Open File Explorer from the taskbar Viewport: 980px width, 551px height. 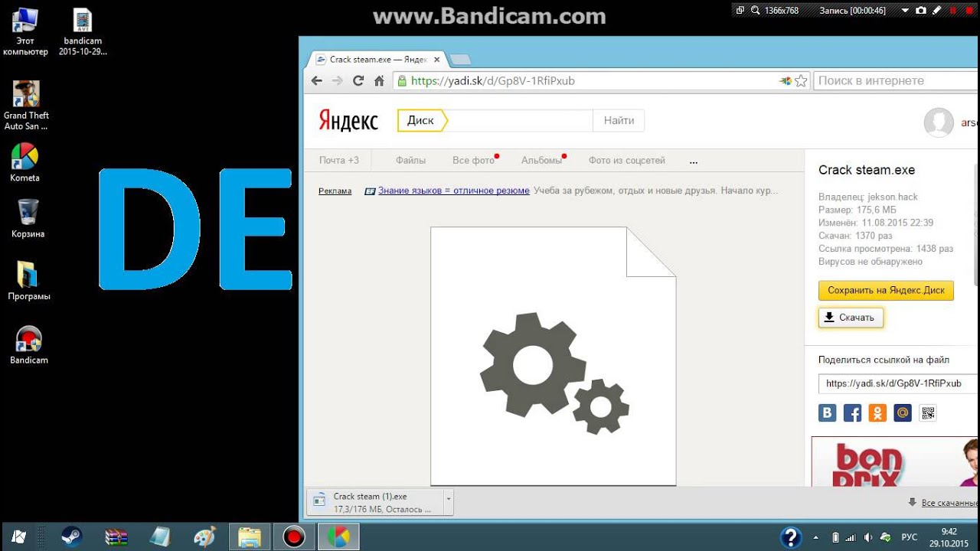[250, 537]
